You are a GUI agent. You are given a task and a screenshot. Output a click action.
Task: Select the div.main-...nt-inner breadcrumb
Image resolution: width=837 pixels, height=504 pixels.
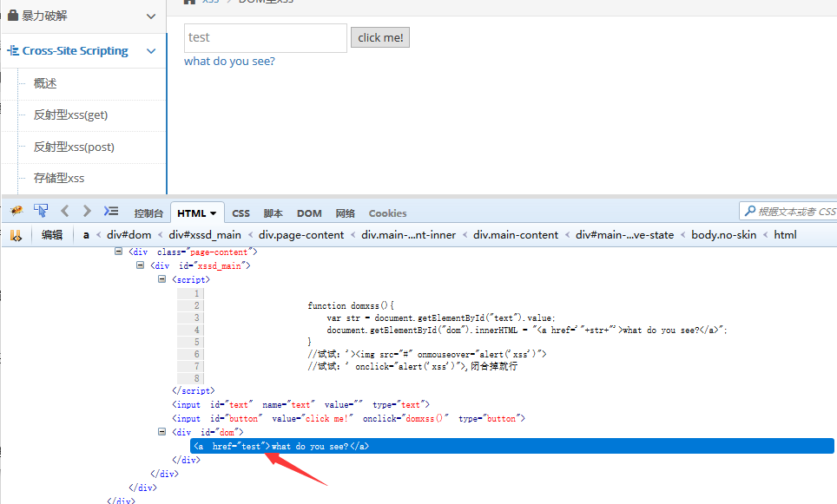click(x=408, y=235)
